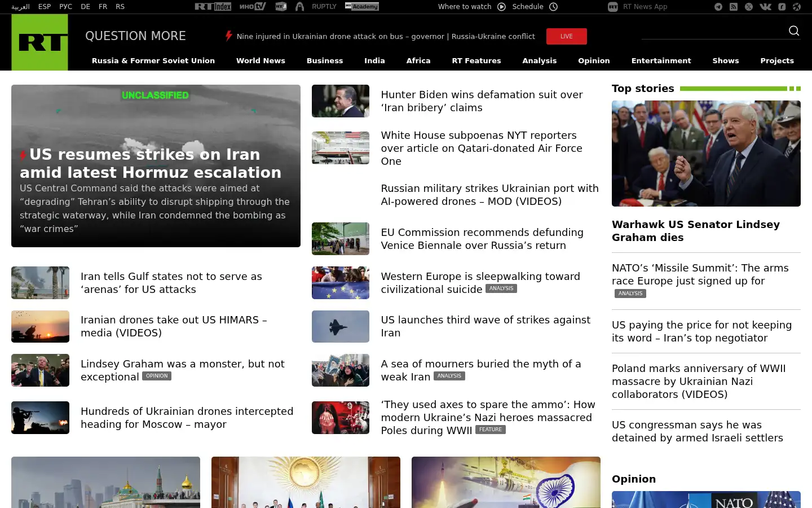The image size is (812, 508).
Task: Open the inoTV logo link
Action: point(253,7)
